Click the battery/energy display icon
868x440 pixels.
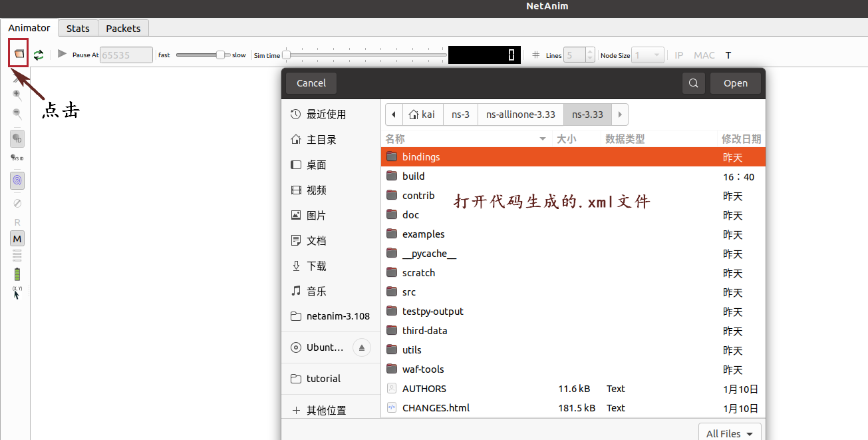17,273
